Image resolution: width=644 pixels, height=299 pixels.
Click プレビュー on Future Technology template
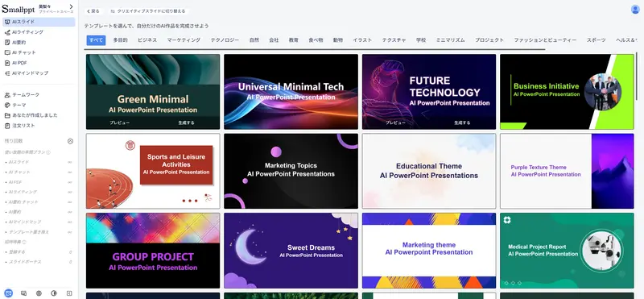tap(395, 123)
